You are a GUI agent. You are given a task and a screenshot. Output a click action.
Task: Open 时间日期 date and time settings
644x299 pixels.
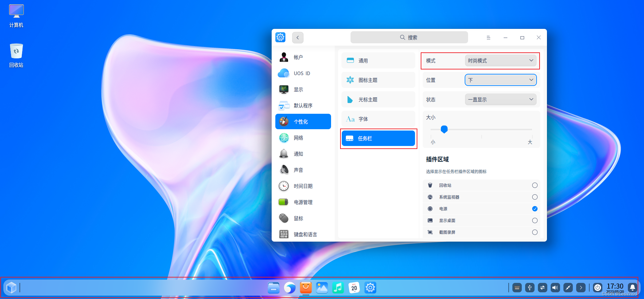click(303, 186)
